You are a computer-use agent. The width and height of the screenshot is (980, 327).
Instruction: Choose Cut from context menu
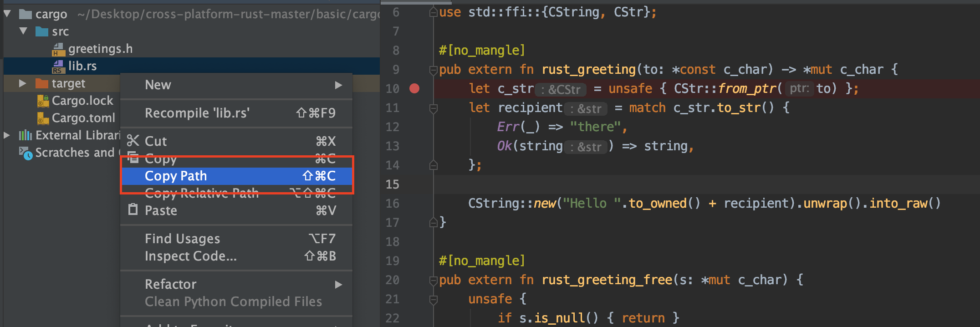point(236,141)
